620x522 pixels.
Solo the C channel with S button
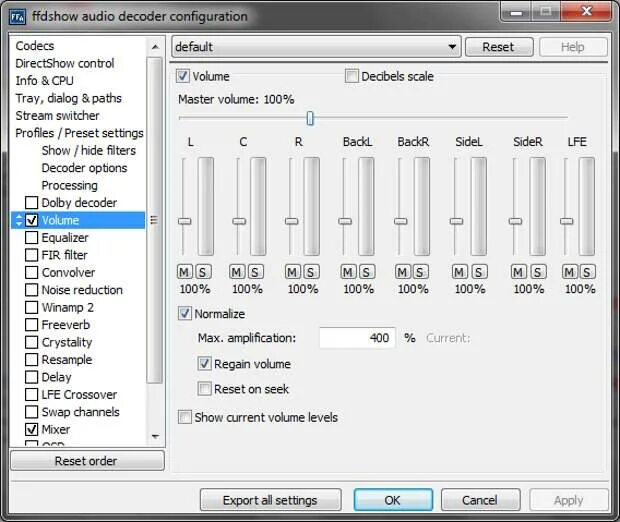click(255, 272)
